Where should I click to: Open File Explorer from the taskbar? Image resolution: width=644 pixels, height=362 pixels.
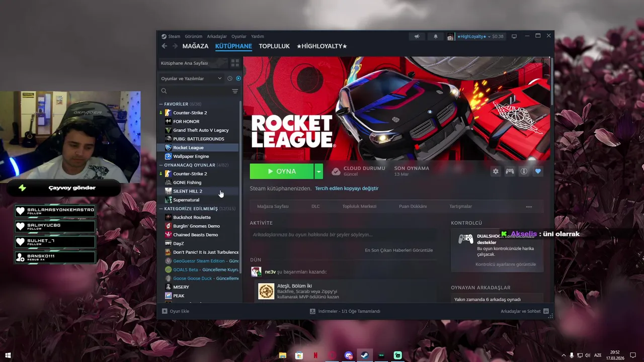(x=283, y=355)
